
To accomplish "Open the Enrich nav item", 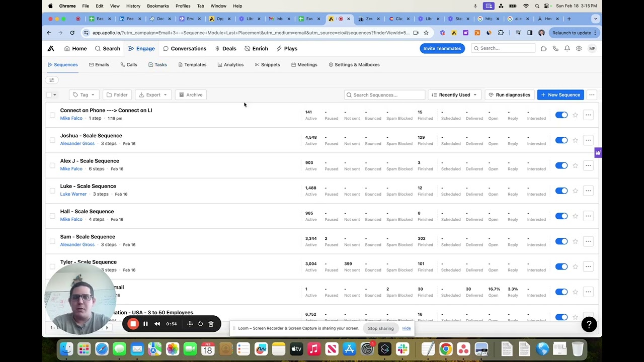I will (x=256, y=49).
